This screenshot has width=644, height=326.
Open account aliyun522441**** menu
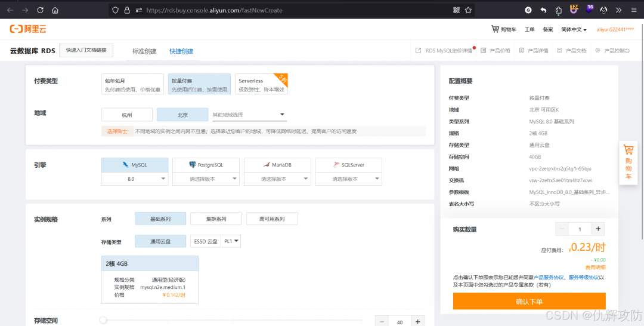tap(615, 30)
